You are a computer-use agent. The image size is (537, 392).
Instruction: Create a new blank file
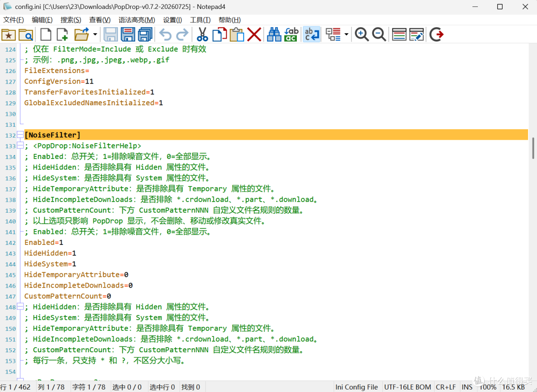click(x=46, y=35)
